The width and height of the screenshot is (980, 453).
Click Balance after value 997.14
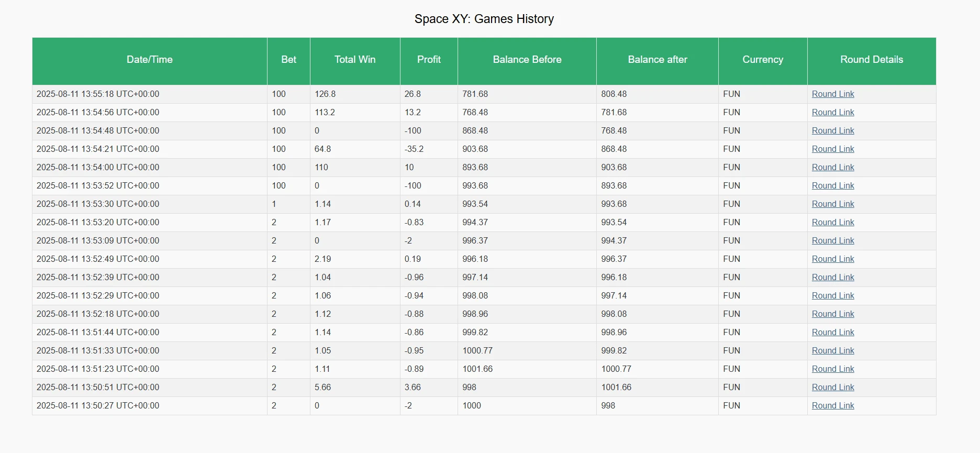coord(614,296)
